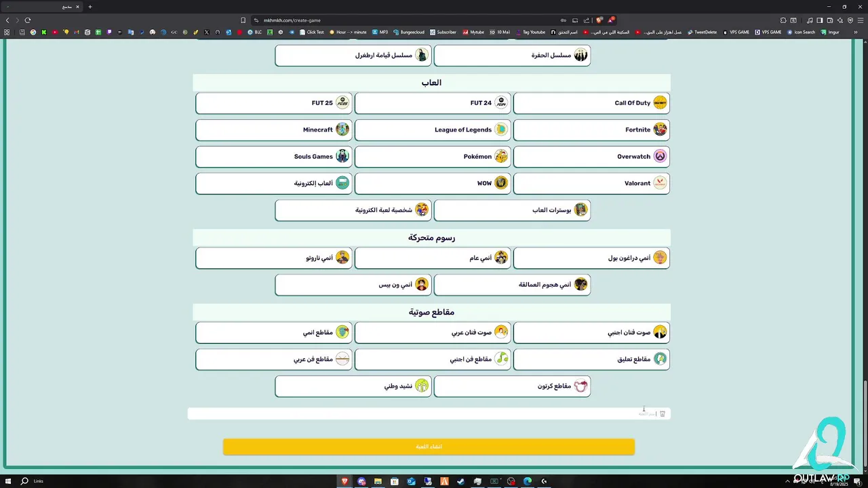Open the Imgur bookmark
The height and width of the screenshot is (488, 868).
[829, 32]
